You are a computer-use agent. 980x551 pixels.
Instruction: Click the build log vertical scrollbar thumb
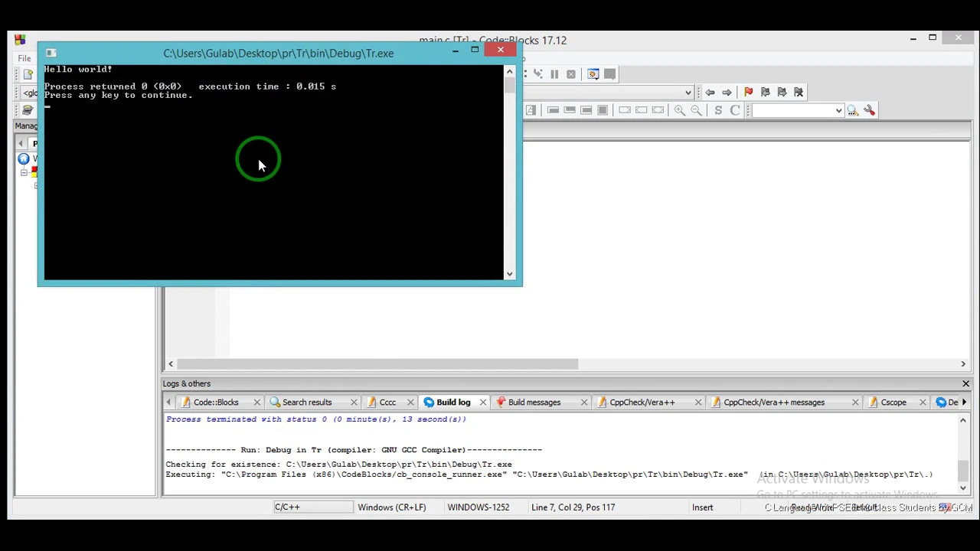[x=963, y=471]
